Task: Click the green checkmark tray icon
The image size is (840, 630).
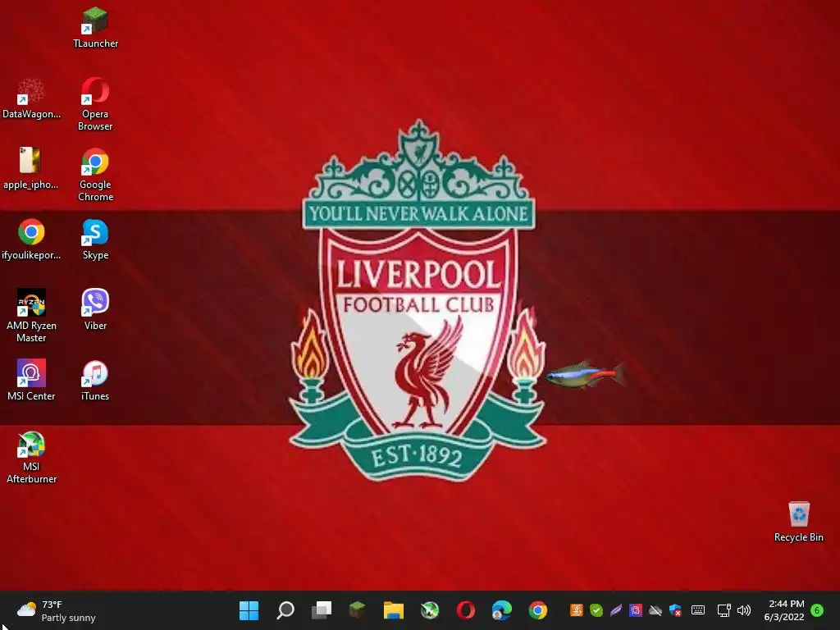Action: pyautogui.click(x=596, y=610)
